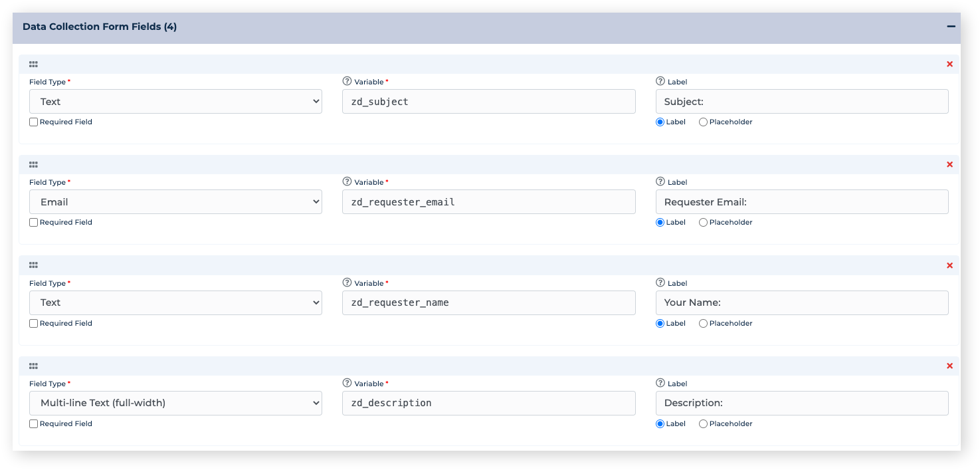
Task: Click the zd_description variable input
Action: tap(489, 403)
